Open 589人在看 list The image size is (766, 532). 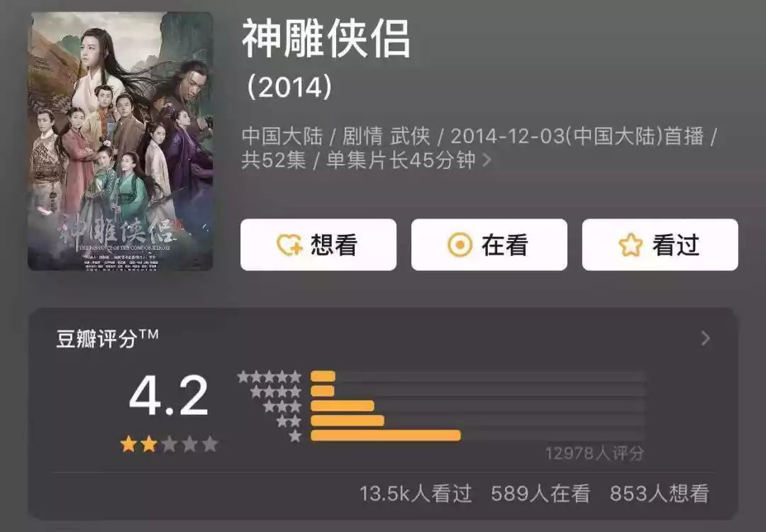(x=540, y=494)
